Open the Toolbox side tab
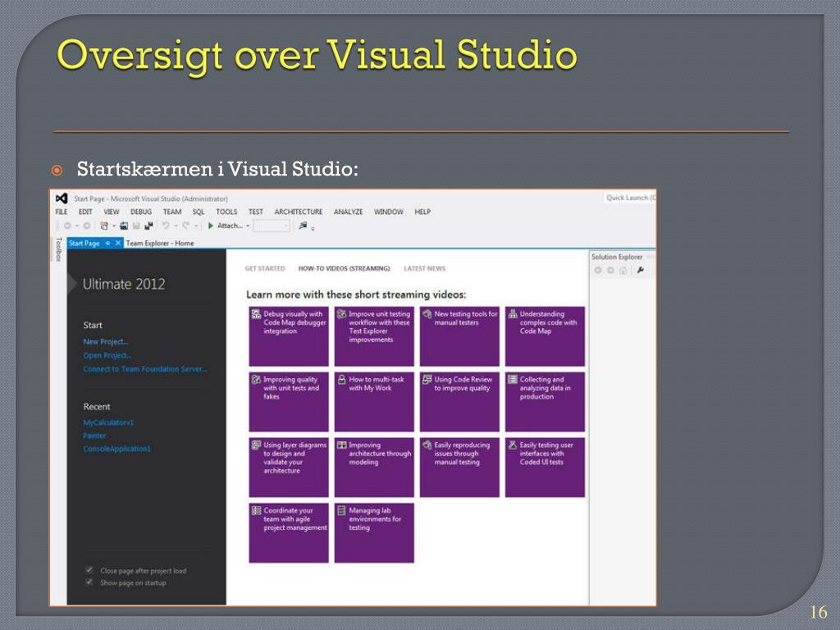This screenshot has height=630, width=840. [58, 249]
